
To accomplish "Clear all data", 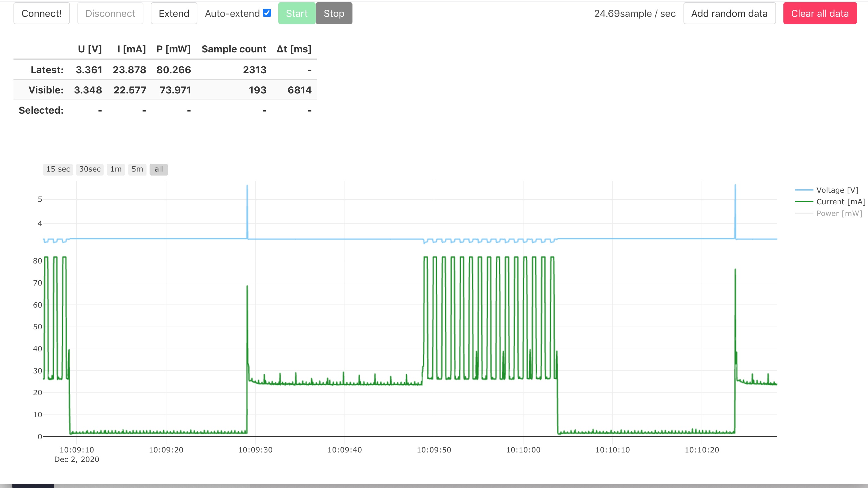I will tap(820, 13).
